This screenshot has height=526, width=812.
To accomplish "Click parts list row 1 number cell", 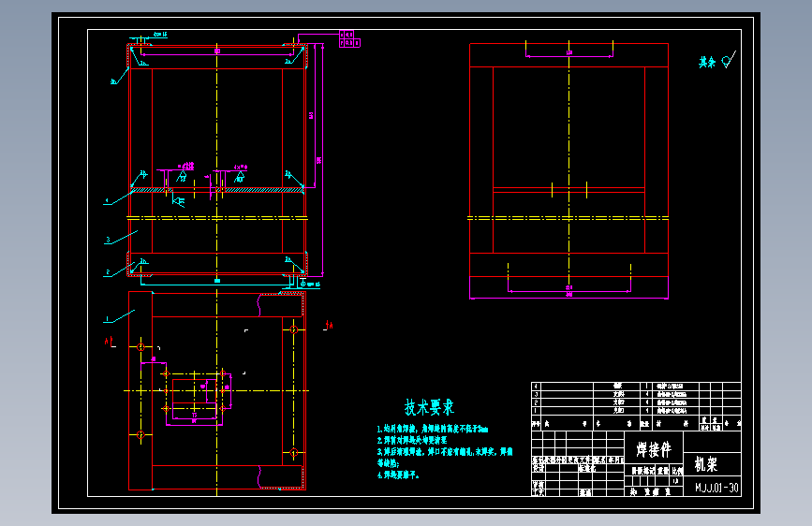I will (x=536, y=411).
